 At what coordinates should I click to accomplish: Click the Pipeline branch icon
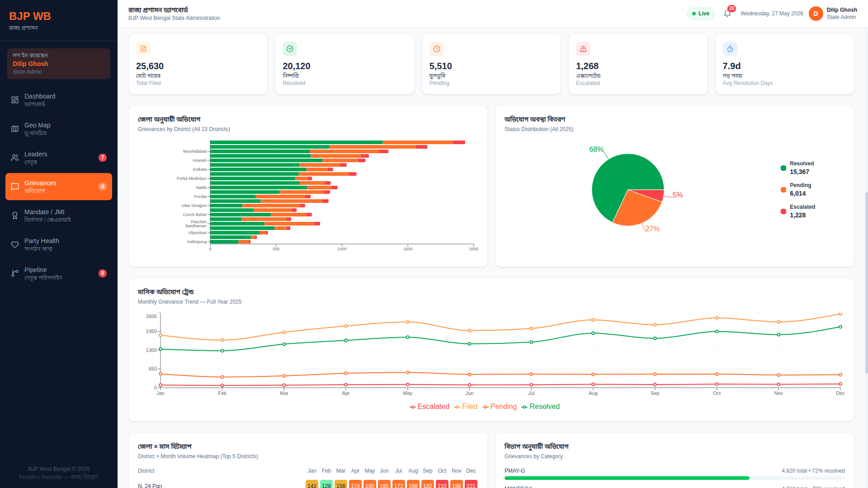15,273
